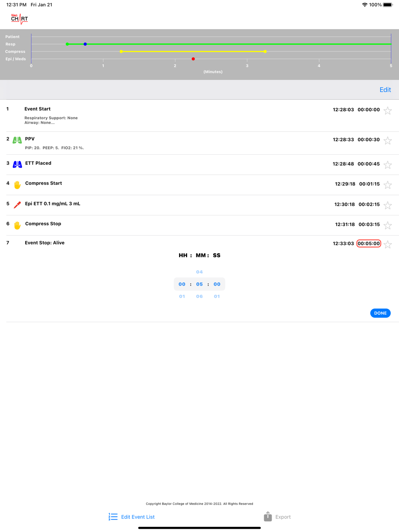Star the Event Stop: Alive row
The image size is (399, 532).
pos(388,244)
